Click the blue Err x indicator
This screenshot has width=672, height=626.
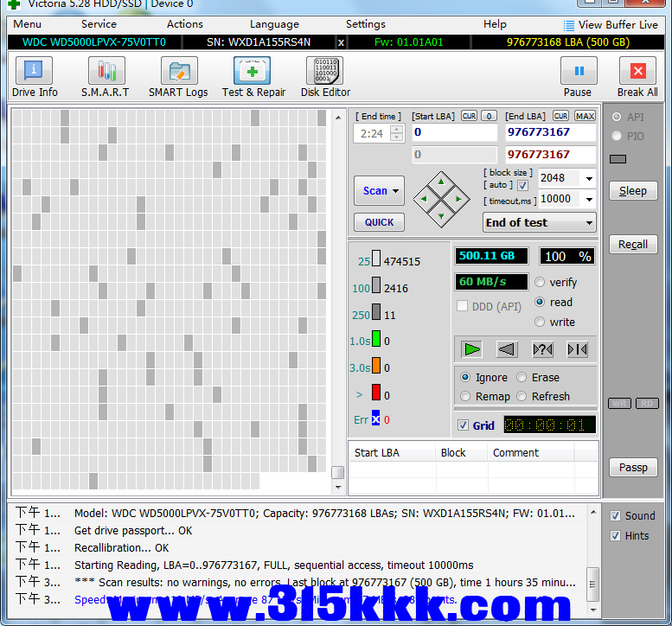[375, 418]
